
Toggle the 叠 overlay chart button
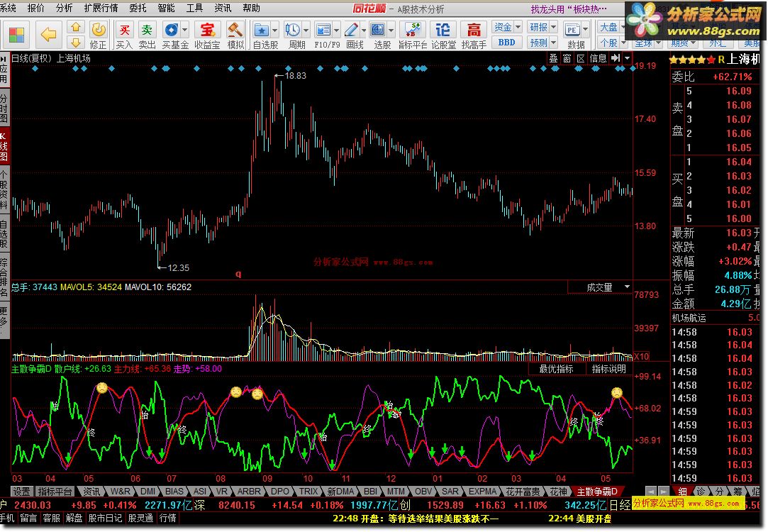tap(553, 58)
